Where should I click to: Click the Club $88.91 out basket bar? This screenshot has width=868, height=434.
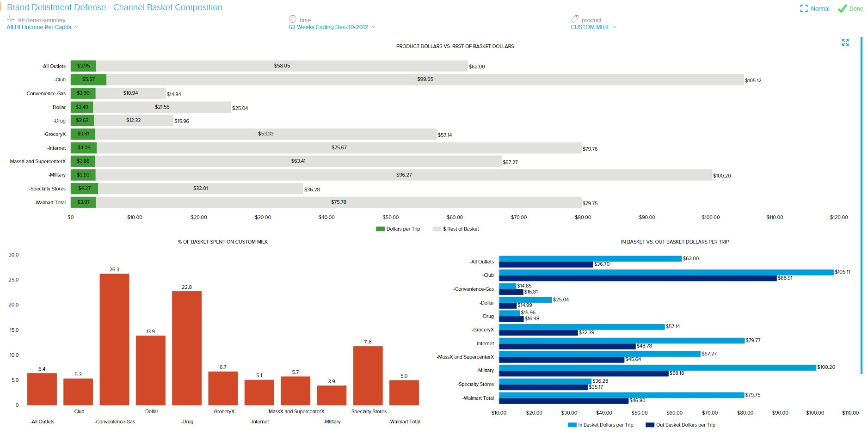tap(637, 278)
